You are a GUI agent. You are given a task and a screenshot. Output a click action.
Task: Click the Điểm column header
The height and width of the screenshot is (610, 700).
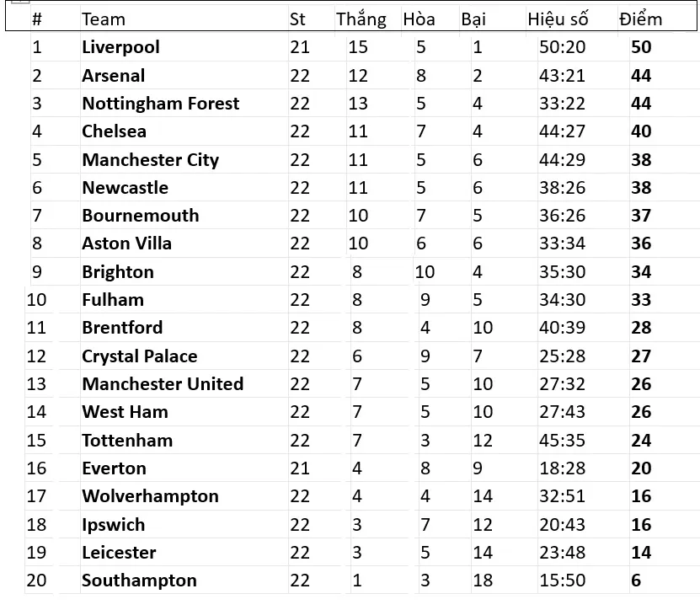tap(640, 19)
